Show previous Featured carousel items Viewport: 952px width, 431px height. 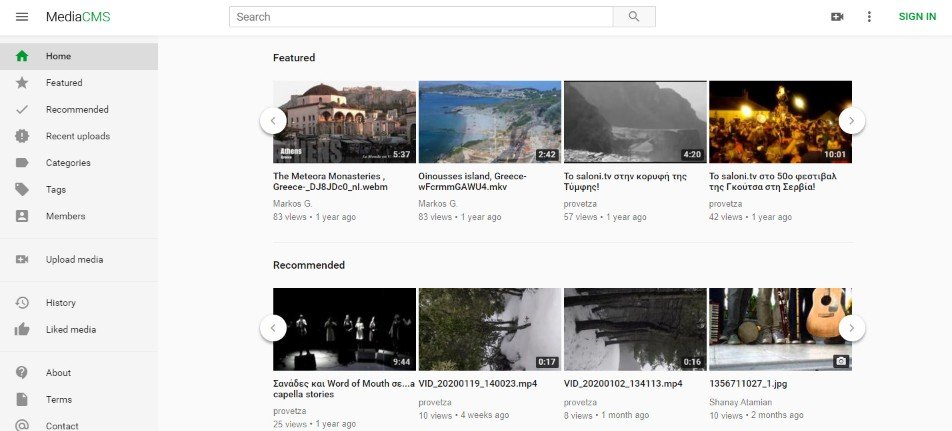coord(273,121)
